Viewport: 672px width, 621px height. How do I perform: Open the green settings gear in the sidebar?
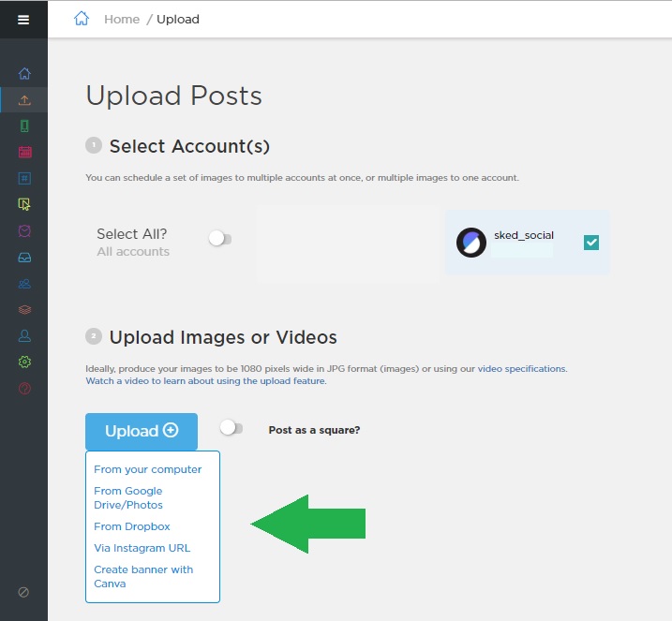pyautogui.click(x=24, y=362)
